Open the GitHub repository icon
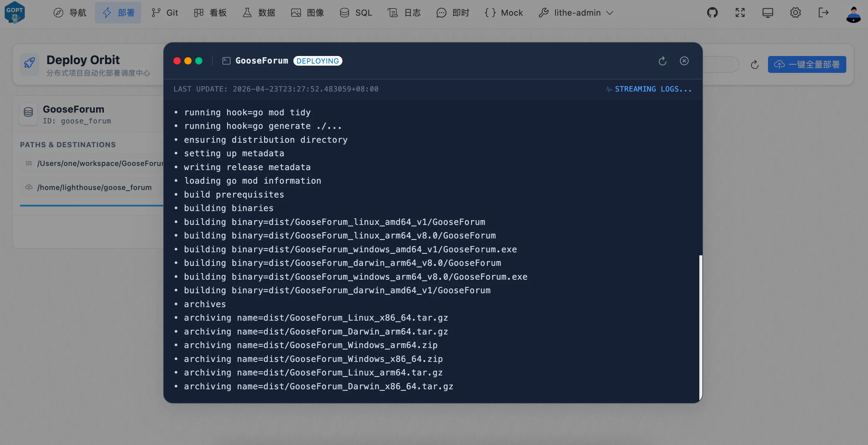The image size is (868, 445). [712, 13]
